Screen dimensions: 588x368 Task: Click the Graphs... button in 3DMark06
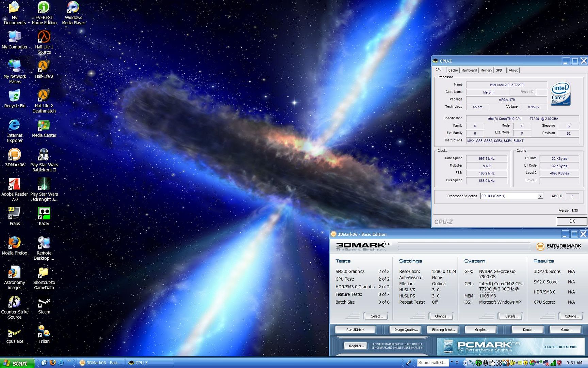(x=481, y=329)
